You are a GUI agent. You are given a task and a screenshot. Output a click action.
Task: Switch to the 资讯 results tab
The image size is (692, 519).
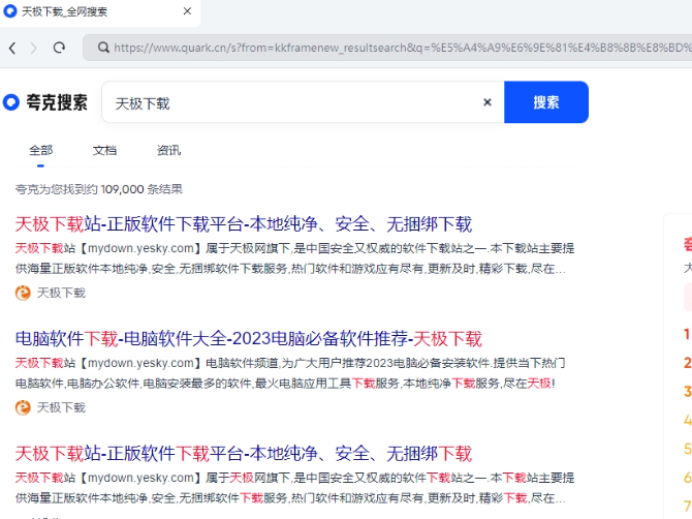tap(169, 150)
